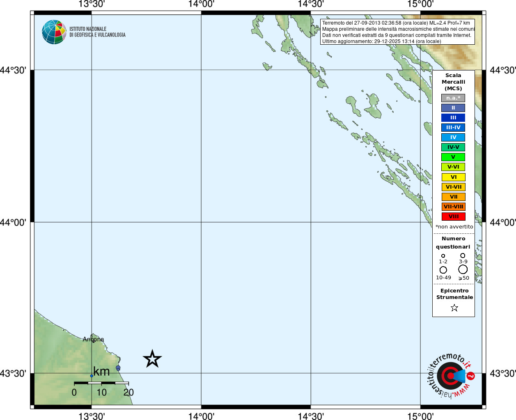Click the 43°30' label on the right axis
The height and width of the screenshot is (420, 516).
[x=503, y=373]
